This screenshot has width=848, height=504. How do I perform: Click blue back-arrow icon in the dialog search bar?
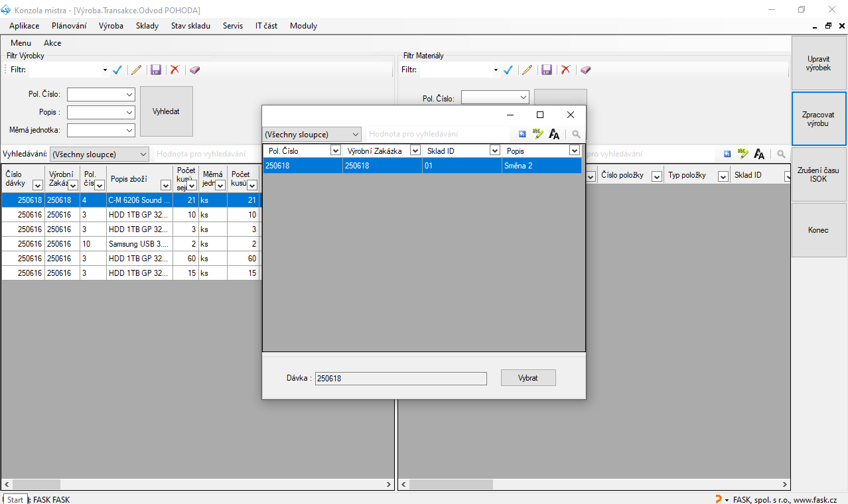[x=522, y=134]
